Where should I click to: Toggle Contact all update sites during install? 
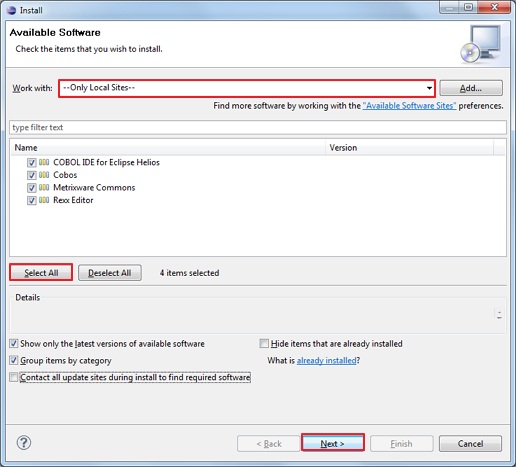coord(14,377)
